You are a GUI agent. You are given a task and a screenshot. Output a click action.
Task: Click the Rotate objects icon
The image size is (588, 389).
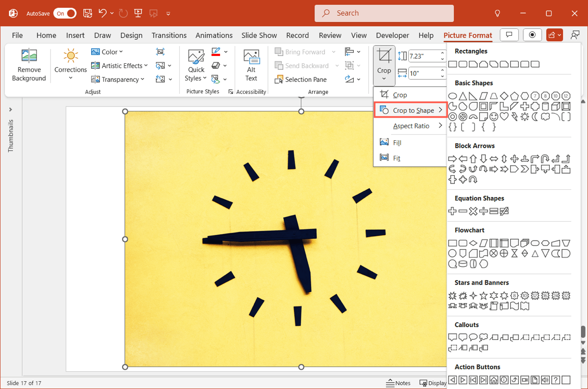click(x=349, y=79)
